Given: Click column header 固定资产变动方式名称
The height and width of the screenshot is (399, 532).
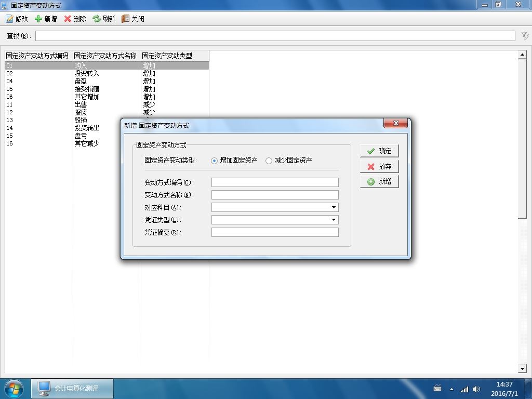Looking at the screenshot, I should [107, 56].
